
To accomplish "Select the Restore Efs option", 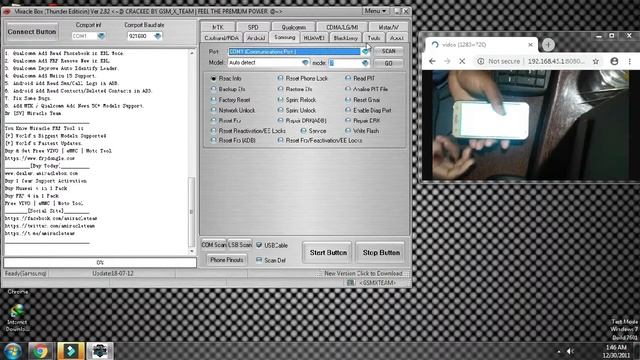I will click(x=295, y=89).
